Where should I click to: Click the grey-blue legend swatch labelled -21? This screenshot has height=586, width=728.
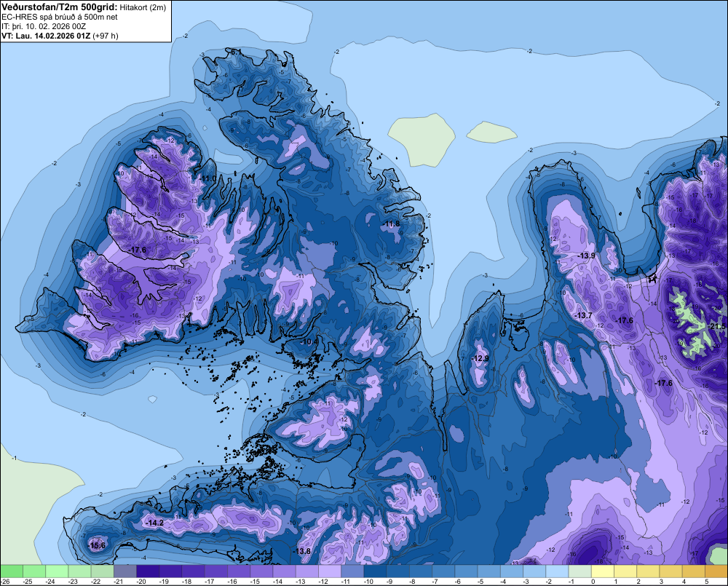point(125,571)
